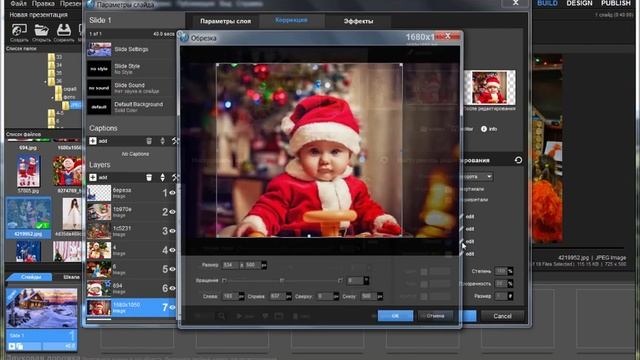The image size is (640, 360).
Task: Switch to the DESIGN workspace tab
Action: click(579, 3)
